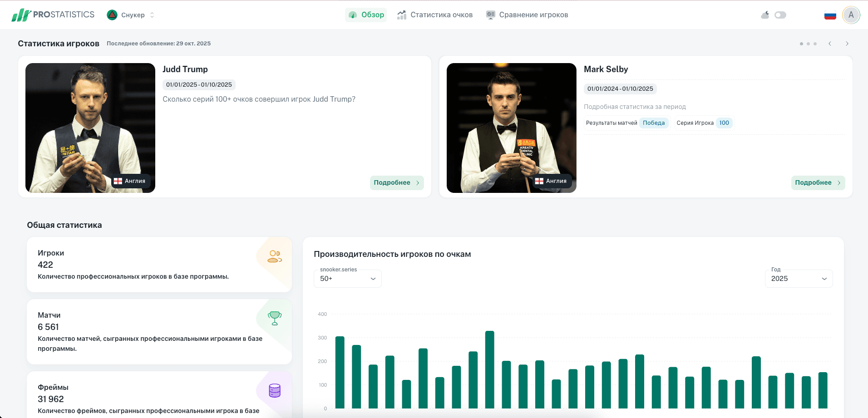The width and height of the screenshot is (868, 418).
Task: Click the dark mode moon-cloud icon
Action: (x=765, y=15)
